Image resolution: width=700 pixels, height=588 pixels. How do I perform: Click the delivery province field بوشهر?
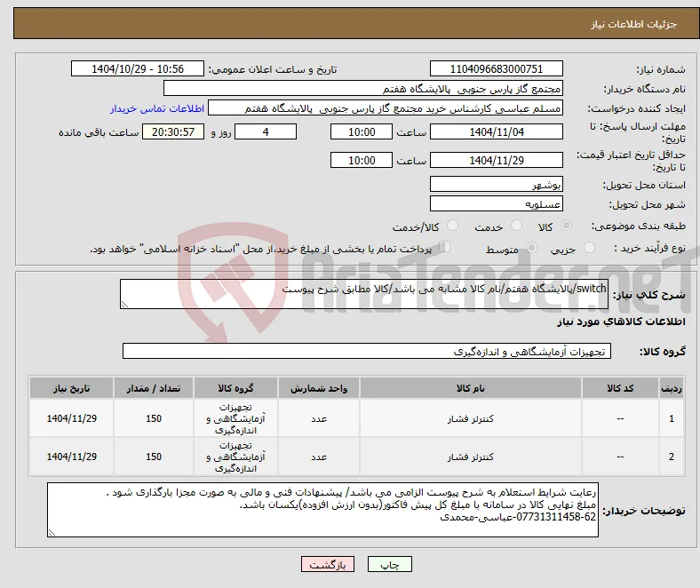click(496, 184)
